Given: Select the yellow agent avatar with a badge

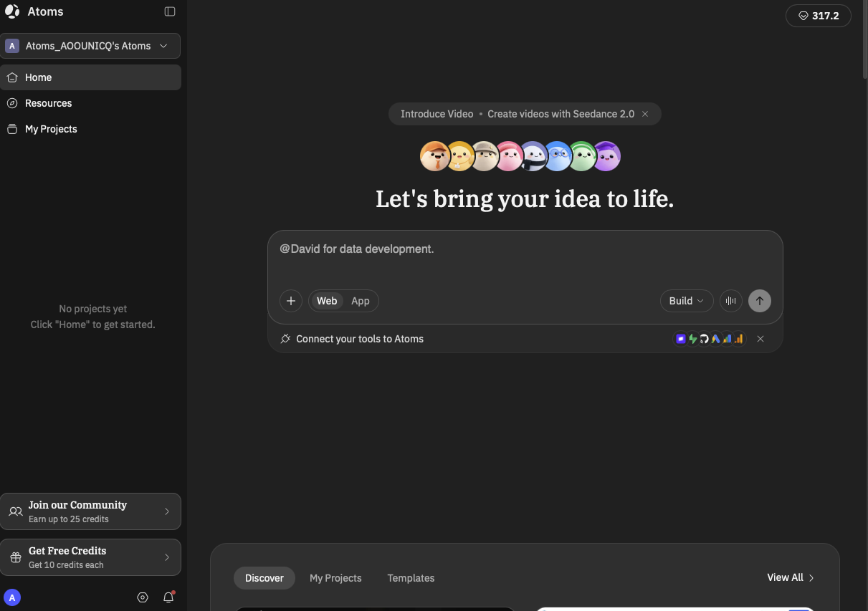Looking at the screenshot, I should [x=460, y=156].
